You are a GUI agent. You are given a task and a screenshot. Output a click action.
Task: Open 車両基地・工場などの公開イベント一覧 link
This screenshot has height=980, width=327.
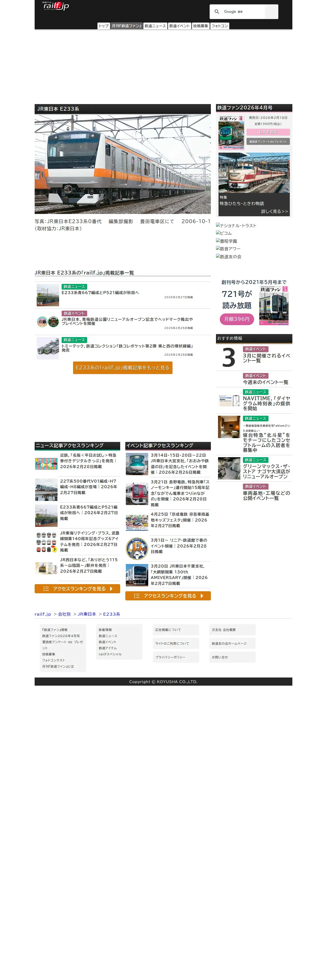click(x=266, y=496)
